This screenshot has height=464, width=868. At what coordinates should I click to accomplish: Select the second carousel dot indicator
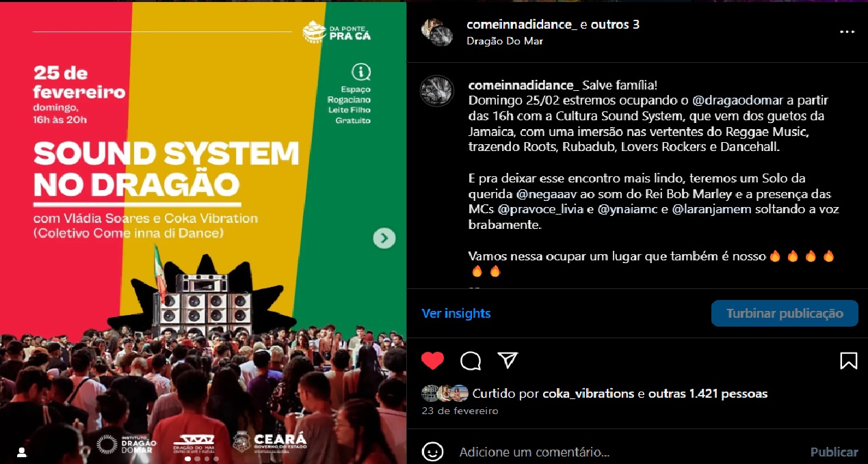197,459
